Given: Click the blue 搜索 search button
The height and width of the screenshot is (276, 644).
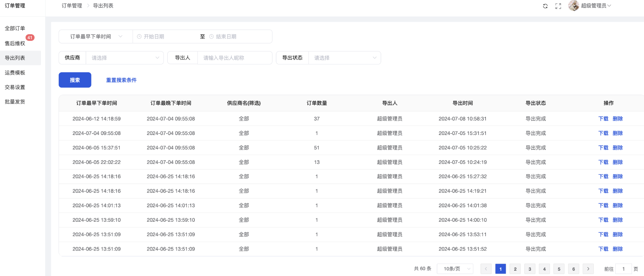Looking at the screenshot, I should pos(75,80).
